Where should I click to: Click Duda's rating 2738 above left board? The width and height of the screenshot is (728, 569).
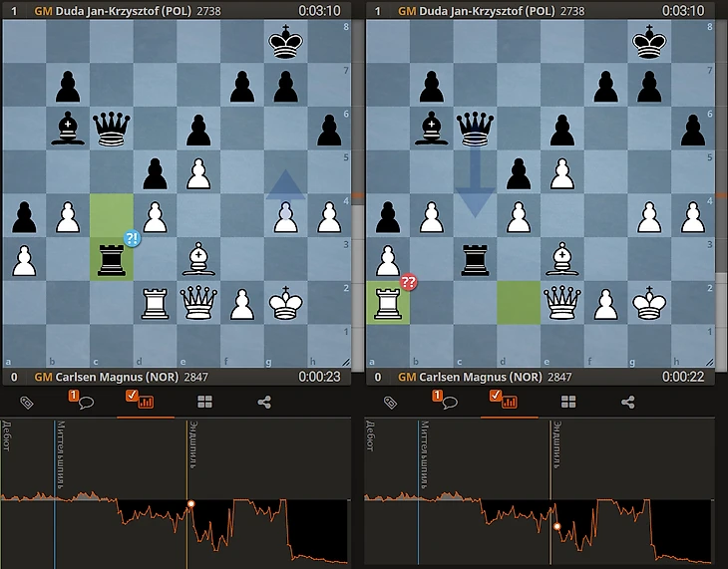208,11
